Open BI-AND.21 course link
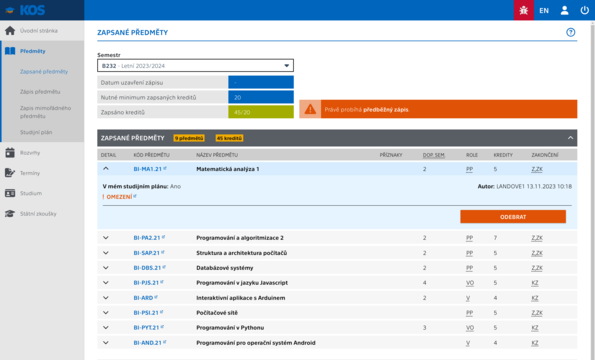This screenshot has height=360, width=595. click(150, 343)
